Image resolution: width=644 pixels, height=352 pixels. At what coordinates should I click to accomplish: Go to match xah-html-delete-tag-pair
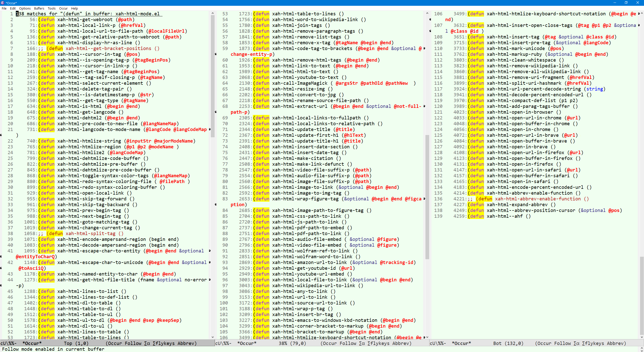point(91,89)
